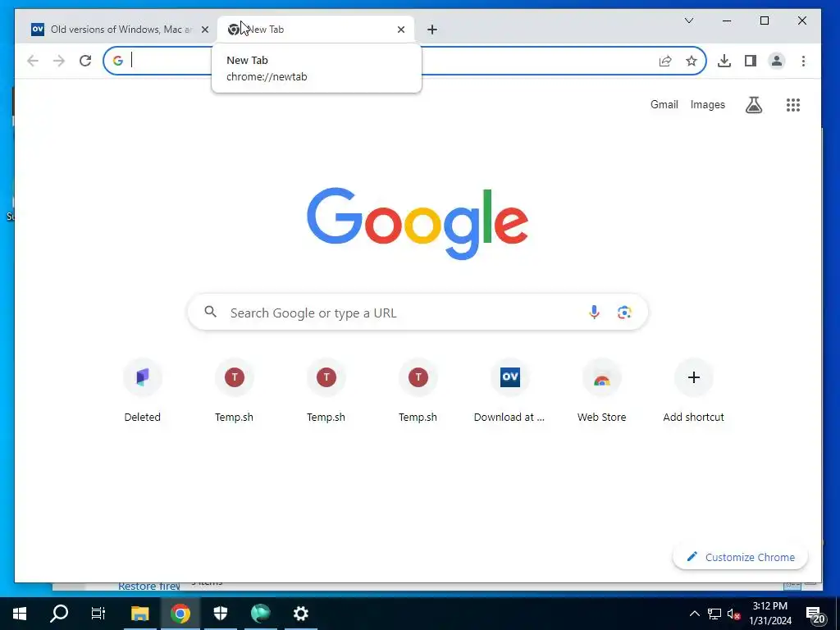The width and height of the screenshot is (840, 630).
Task: Open the 3:12 PM clock and date
Action: [770, 614]
